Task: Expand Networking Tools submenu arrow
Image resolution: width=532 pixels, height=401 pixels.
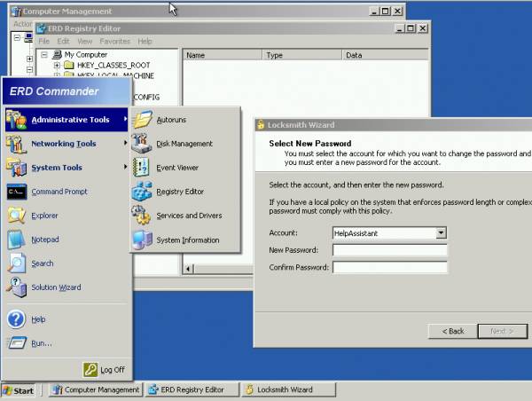Action: click(125, 143)
